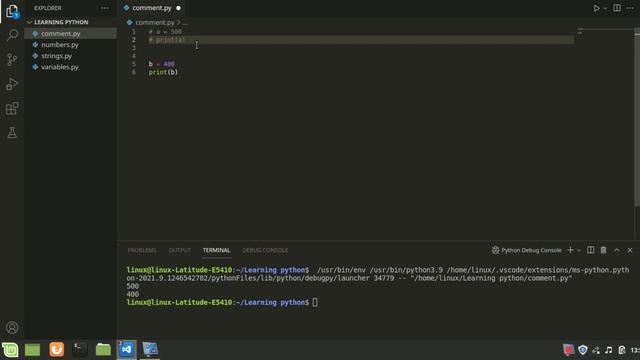This screenshot has width=640, height=360.
Task: Click green desktop icon in taskbar
Action: pyautogui.click(x=33, y=350)
